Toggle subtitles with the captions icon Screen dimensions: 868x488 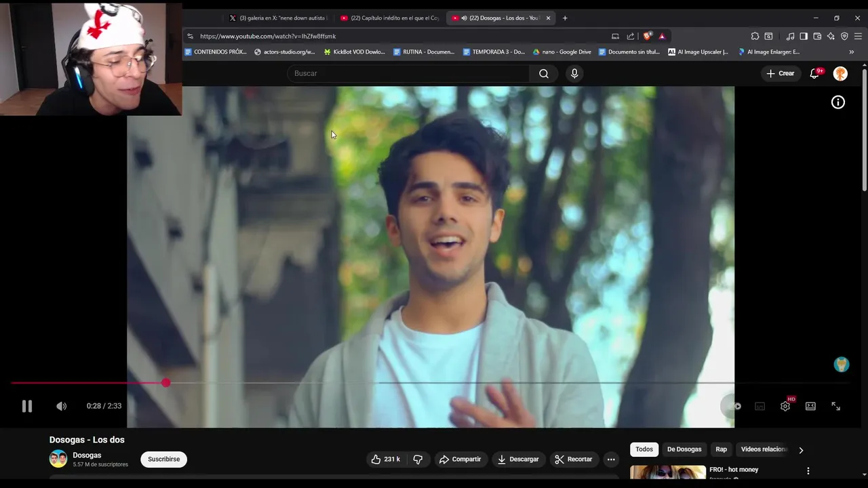[759, 406]
